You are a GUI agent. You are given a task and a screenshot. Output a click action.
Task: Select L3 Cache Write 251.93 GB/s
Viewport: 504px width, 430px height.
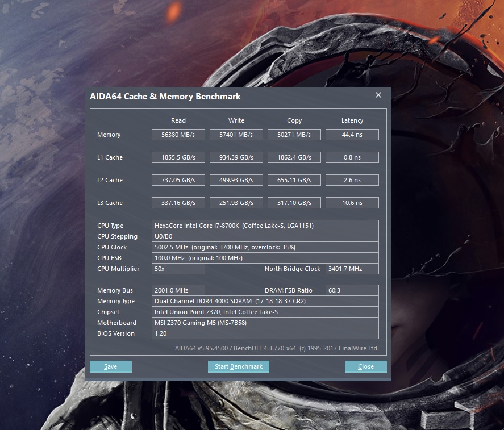[x=236, y=203]
